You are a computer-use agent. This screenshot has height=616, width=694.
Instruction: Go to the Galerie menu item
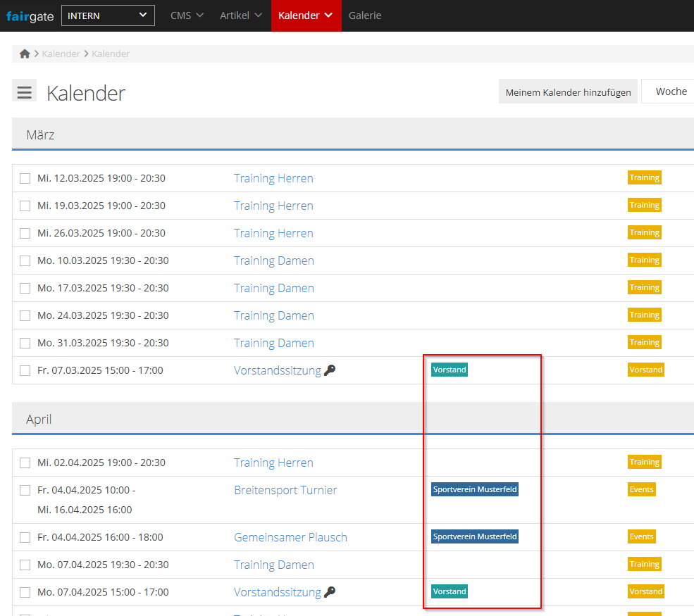coord(365,15)
